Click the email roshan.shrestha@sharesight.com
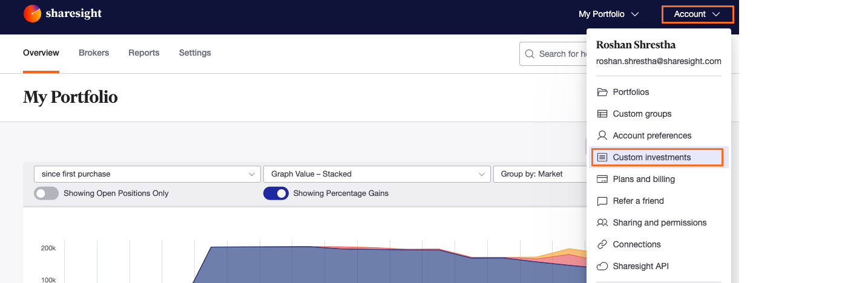The height and width of the screenshot is (283, 868). click(659, 61)
